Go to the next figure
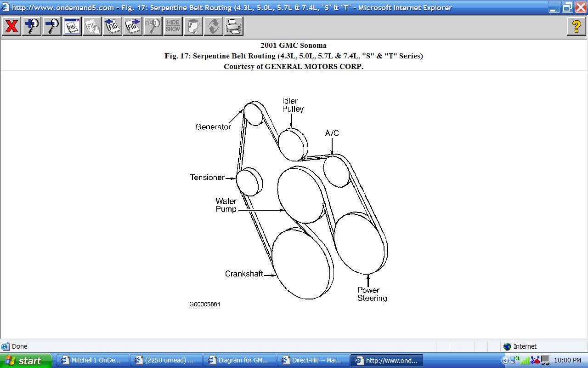 click(133, 26)
